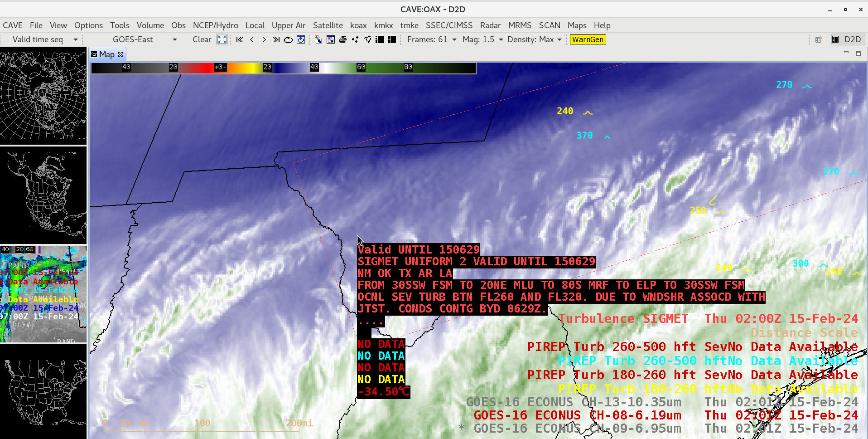Jump to first frame
The image size is (868, 439).
pos(240,39)
